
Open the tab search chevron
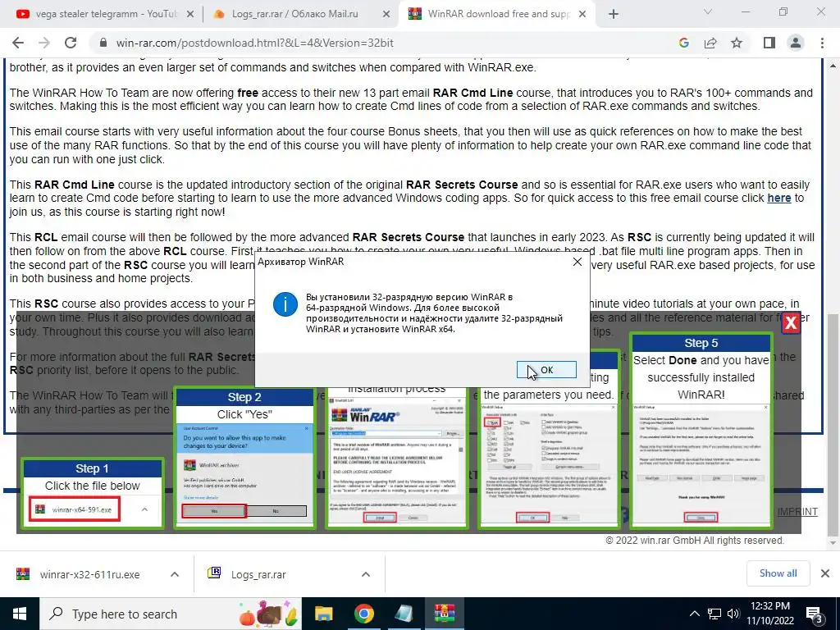(708, 11)
